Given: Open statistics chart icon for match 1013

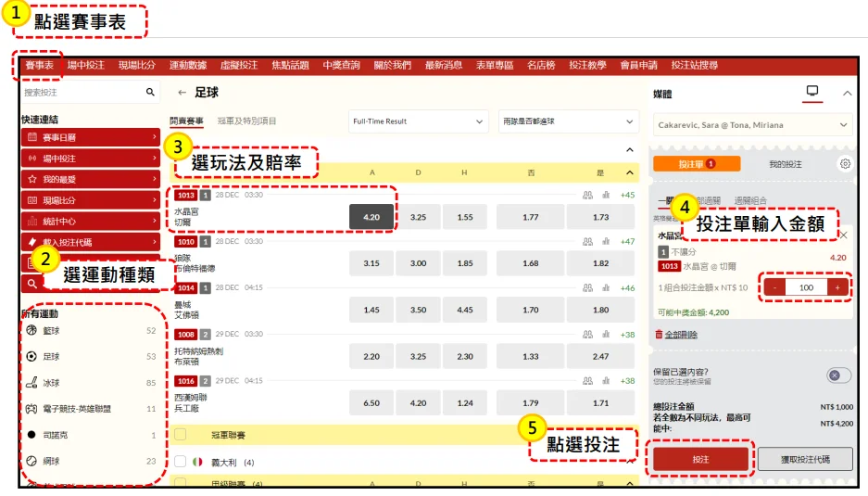Looking at the screenshot, I should click(607, 196).
